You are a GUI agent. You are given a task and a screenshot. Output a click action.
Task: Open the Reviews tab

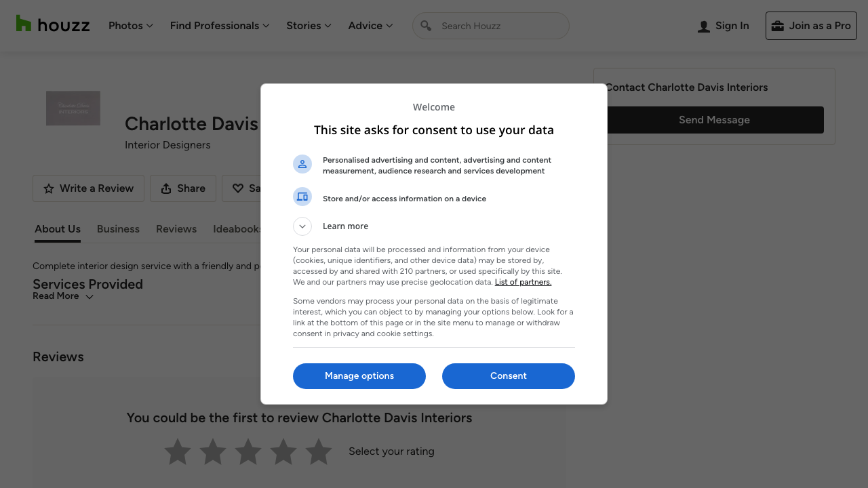(176, 229)
